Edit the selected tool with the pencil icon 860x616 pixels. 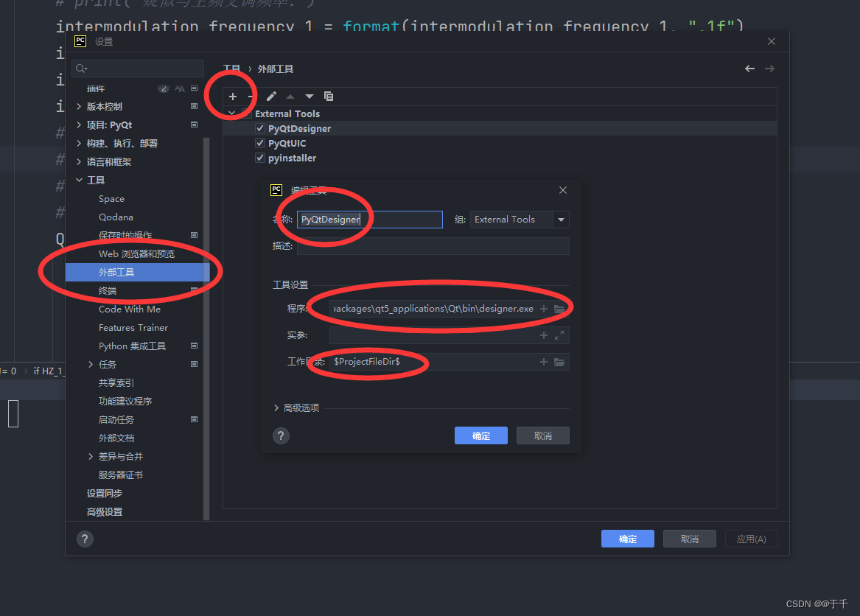(x=271, y=96)
